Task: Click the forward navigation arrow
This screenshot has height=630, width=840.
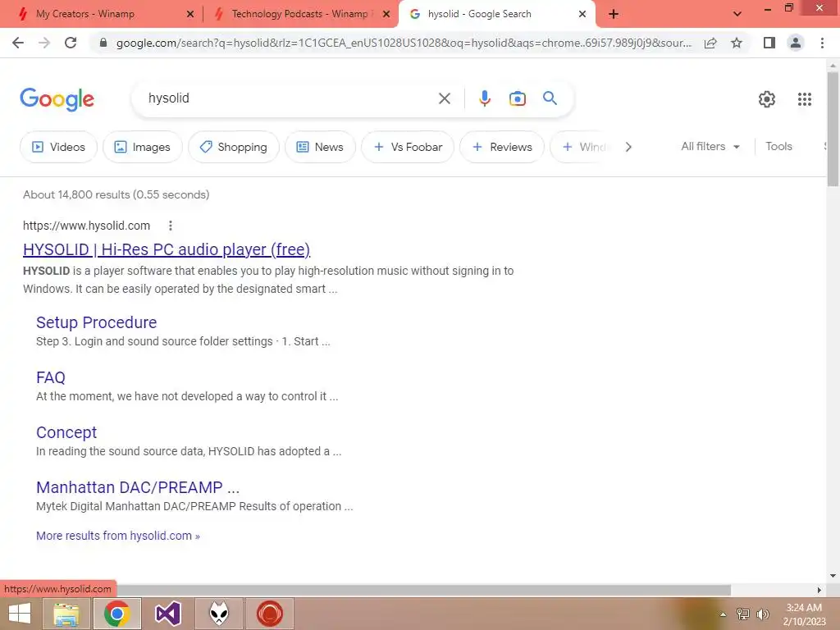Action: (x=44, y=43)
